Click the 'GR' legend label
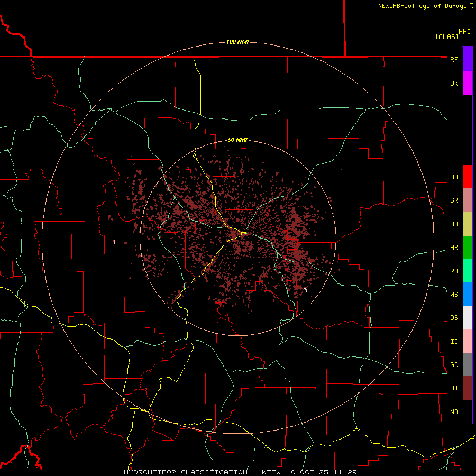Image resolution: width=476 pixels, height=476 pixels. [x=454, y=200]
